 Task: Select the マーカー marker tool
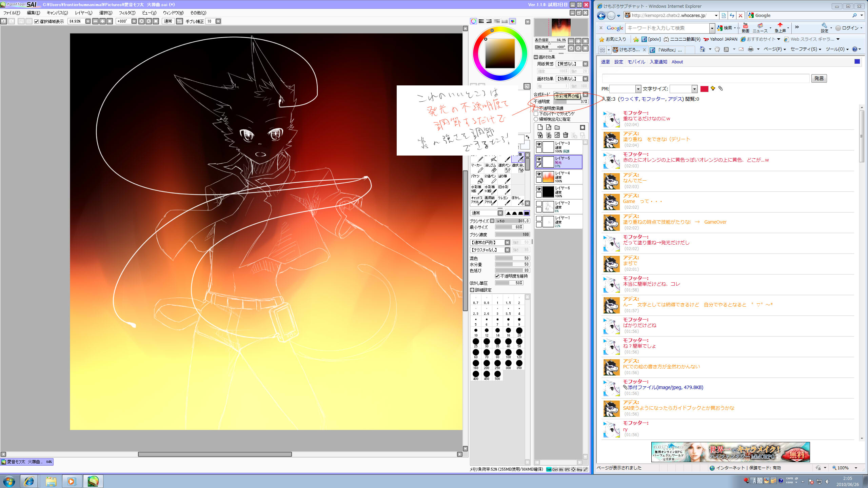pos(477,168)
